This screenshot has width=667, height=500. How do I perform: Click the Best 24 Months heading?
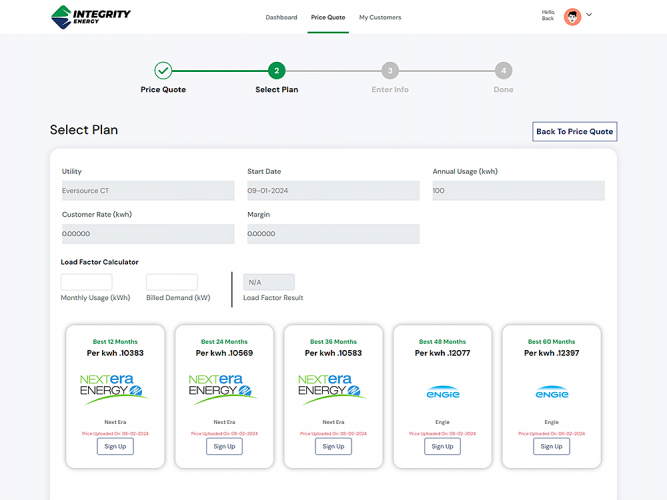tap(224, 342)
